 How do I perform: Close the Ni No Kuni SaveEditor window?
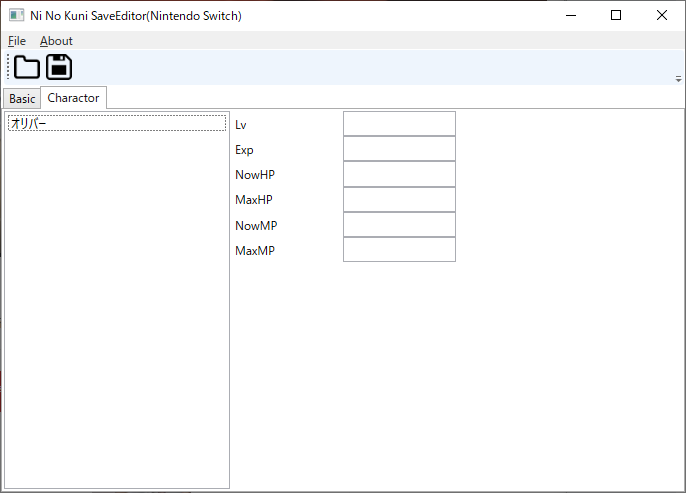click(x=662, y=16)
